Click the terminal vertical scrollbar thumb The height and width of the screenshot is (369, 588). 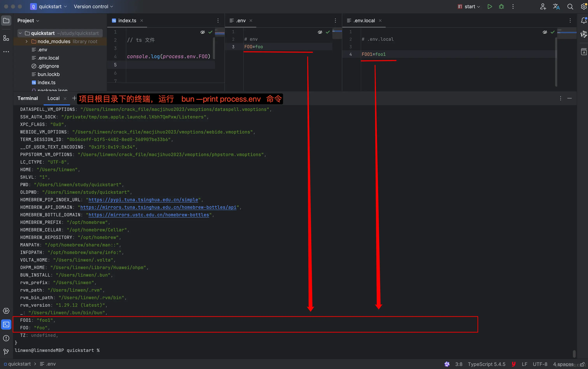click(x=574, y=354)
